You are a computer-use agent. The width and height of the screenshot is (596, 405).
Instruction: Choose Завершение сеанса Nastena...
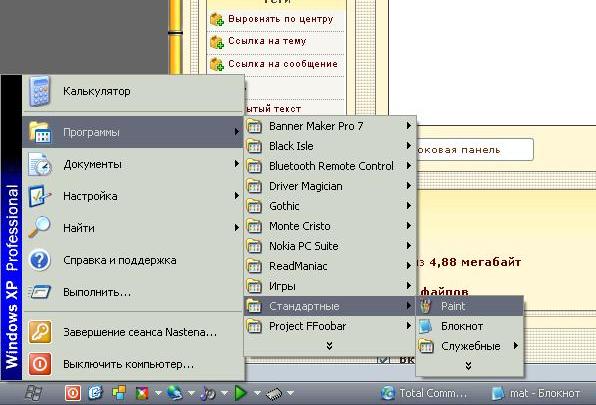pos(133,332)
